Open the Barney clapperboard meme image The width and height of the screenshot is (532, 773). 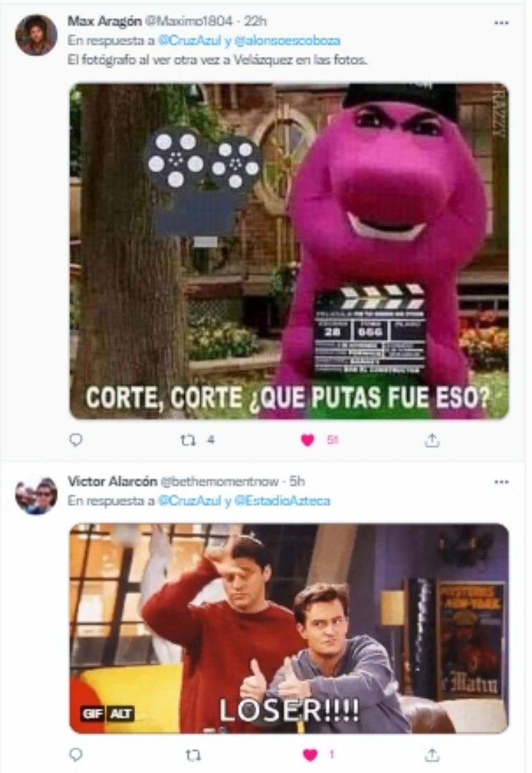[289, 251]
